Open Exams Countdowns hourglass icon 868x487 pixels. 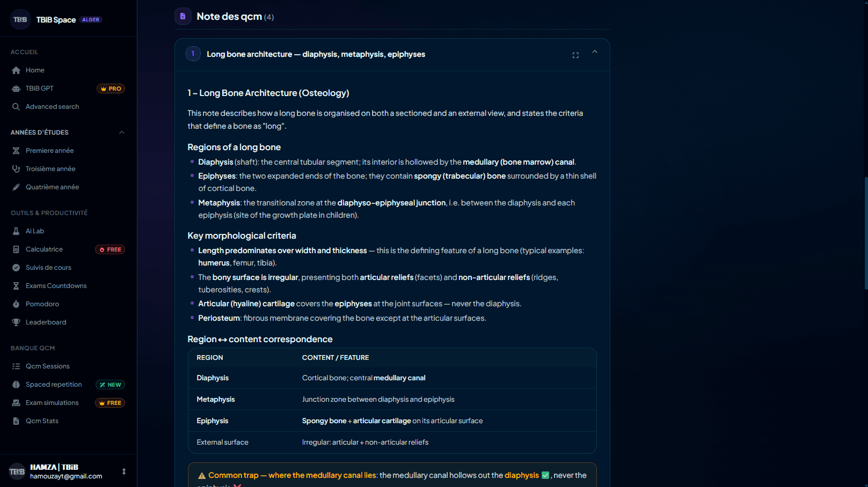pyautogui.click(x=16, y=286)
